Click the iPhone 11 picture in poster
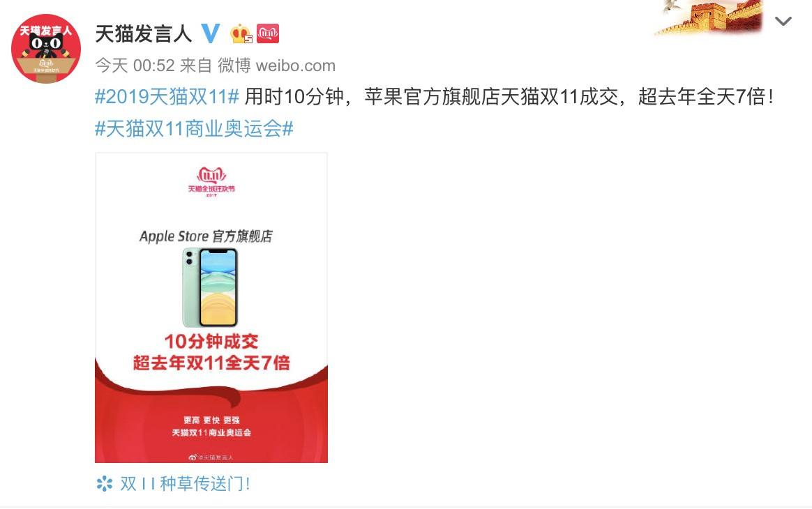Image resolution: width=812 pixels, height=509 pixels. click(x=210, y=287)
